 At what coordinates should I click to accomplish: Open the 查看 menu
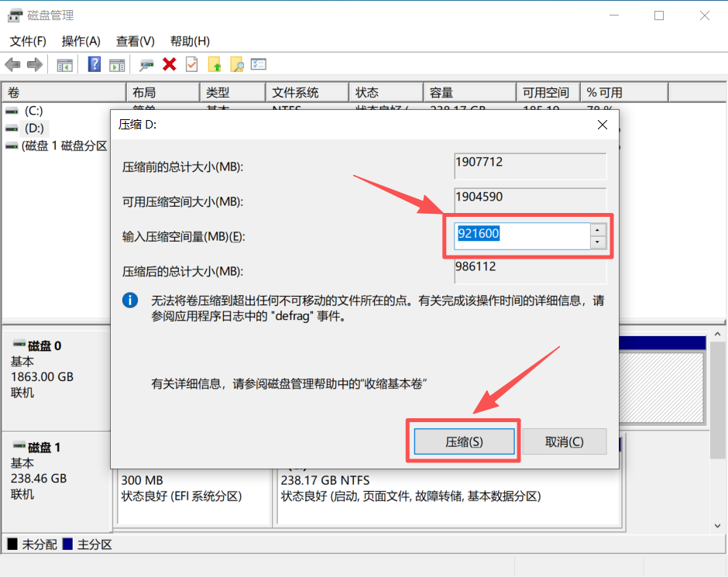click(x=134, y=40)
